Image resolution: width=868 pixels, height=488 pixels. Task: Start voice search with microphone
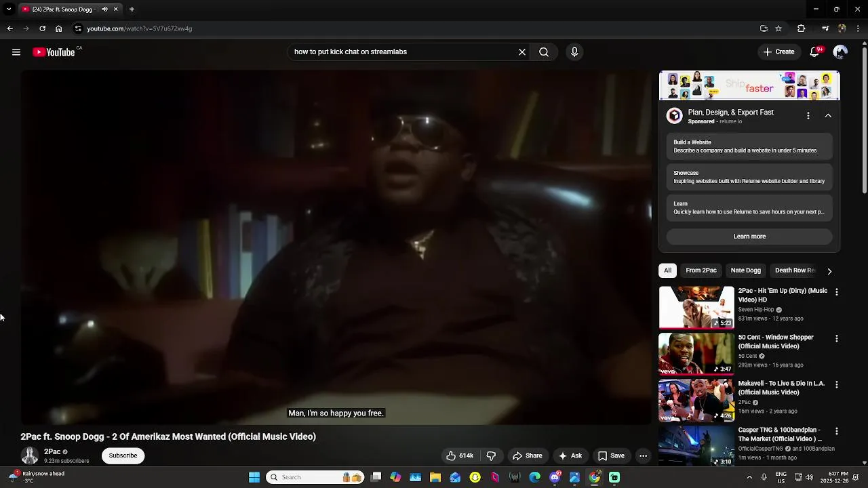574,52
